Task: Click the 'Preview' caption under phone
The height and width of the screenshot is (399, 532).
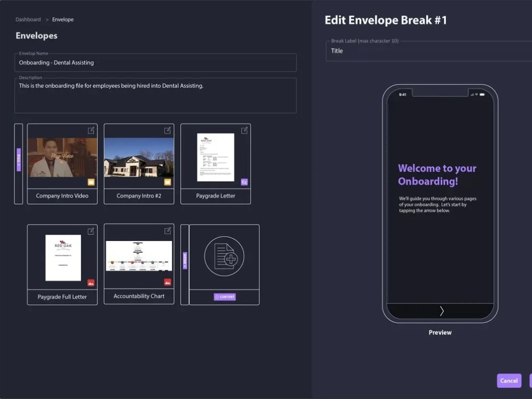Action: point(440,332)
